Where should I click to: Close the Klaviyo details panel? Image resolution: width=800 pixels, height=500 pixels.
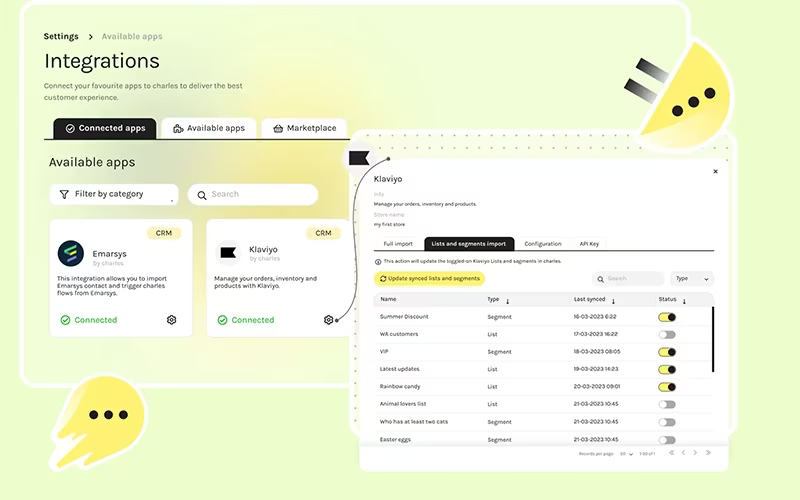coord(715,171)
